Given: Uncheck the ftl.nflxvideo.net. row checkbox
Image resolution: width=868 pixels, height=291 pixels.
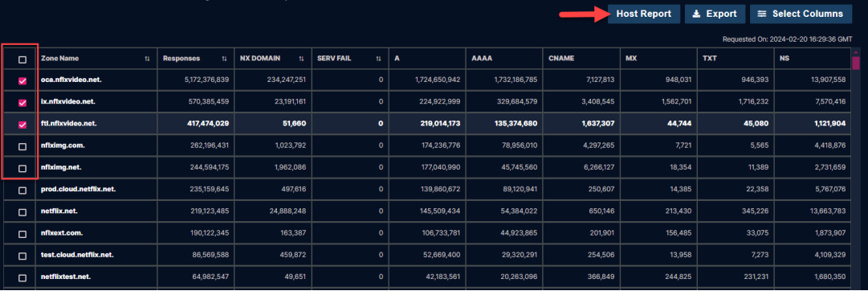Looking at the screenshot, I should point(22,125).
